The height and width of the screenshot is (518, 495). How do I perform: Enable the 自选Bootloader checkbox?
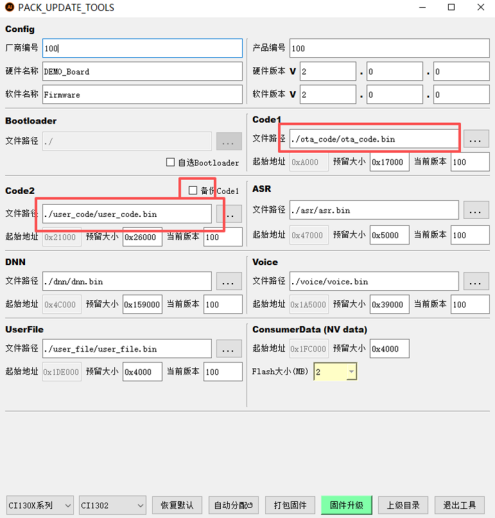170,162
